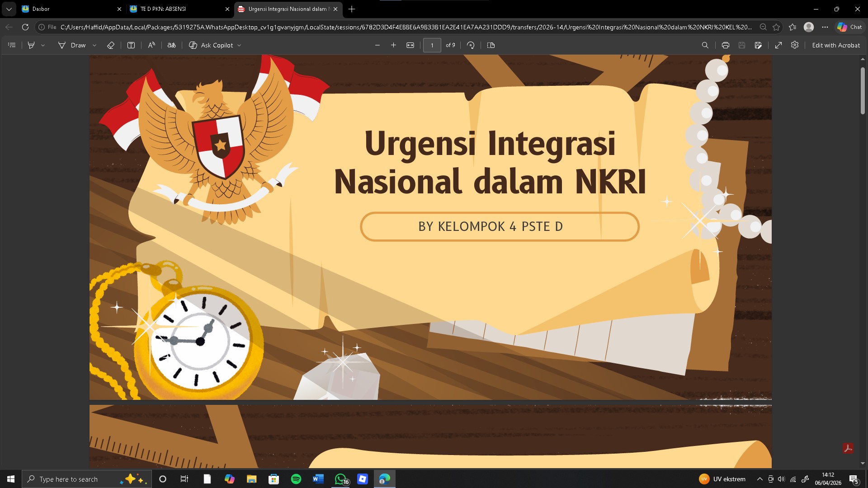Expand the Ask Copilot dropdown arrow

(x=239, y=45)
